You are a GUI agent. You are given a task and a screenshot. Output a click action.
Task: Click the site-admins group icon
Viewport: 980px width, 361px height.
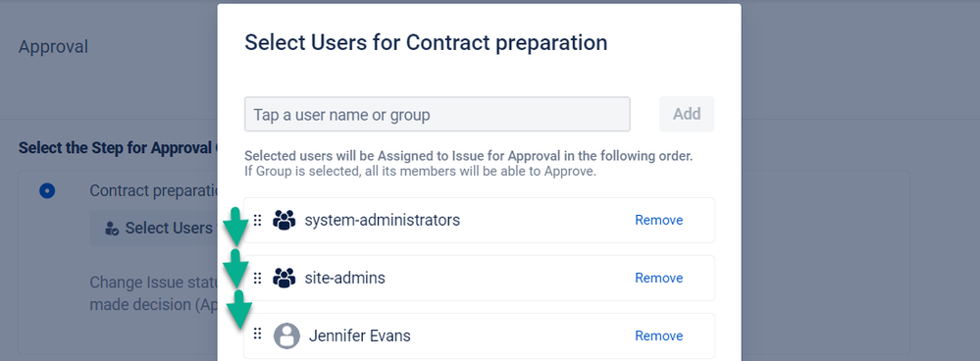[284, 278]
